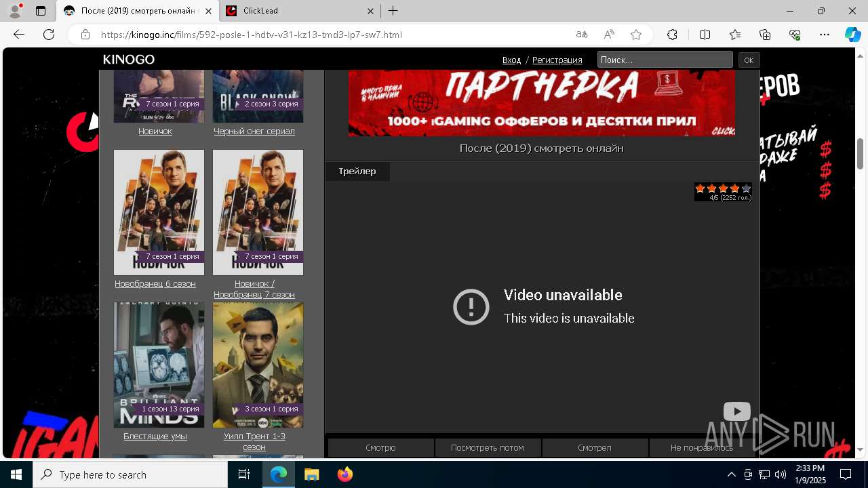Open browser essentials heart icon

coord(795,35)
